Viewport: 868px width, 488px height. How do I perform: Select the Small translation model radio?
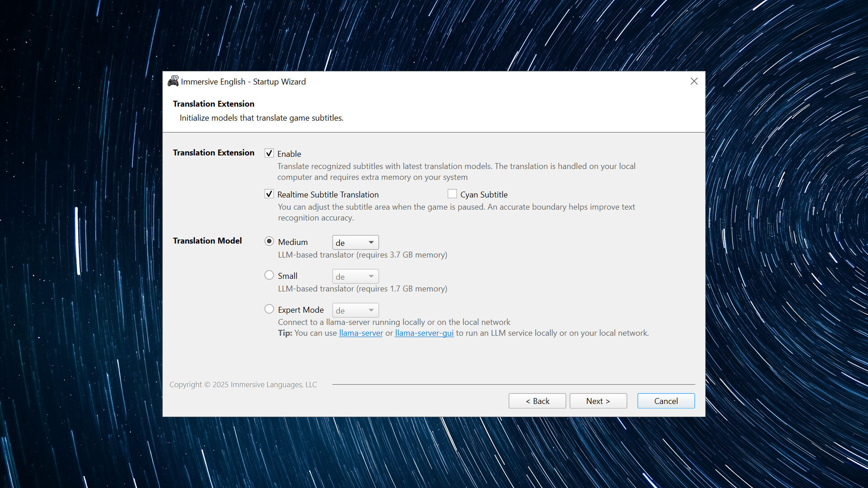269,275
